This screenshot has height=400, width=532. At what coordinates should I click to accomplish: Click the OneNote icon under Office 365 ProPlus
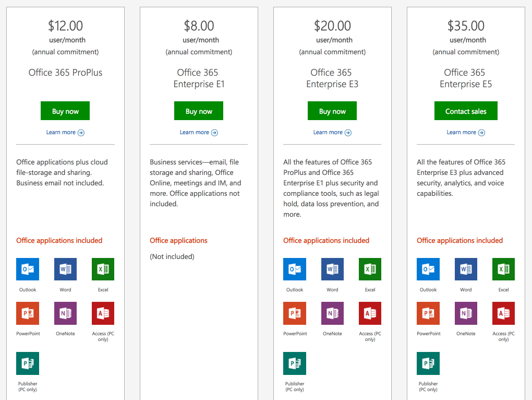tap(65, 313)
